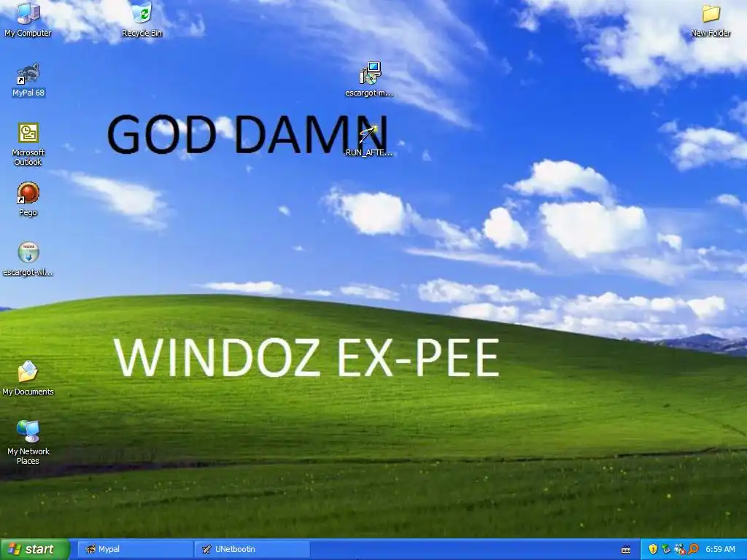Image resolution: width=747 pixels, height=560 pixels.
Task: Click the orange magnifier tray icon
Action: tap(693, 549)
